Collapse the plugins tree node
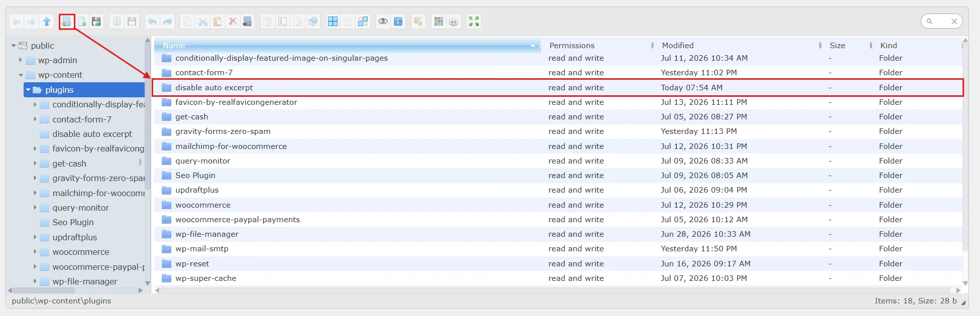 [28, 90]
